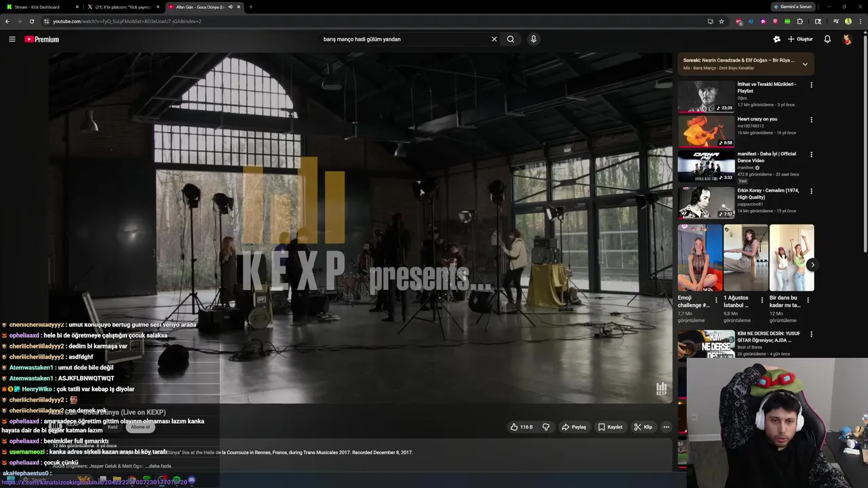The width and height of the screenshot is (868, 488).
Task: Open options for Emoji challenge short
Action: point(716,300)
